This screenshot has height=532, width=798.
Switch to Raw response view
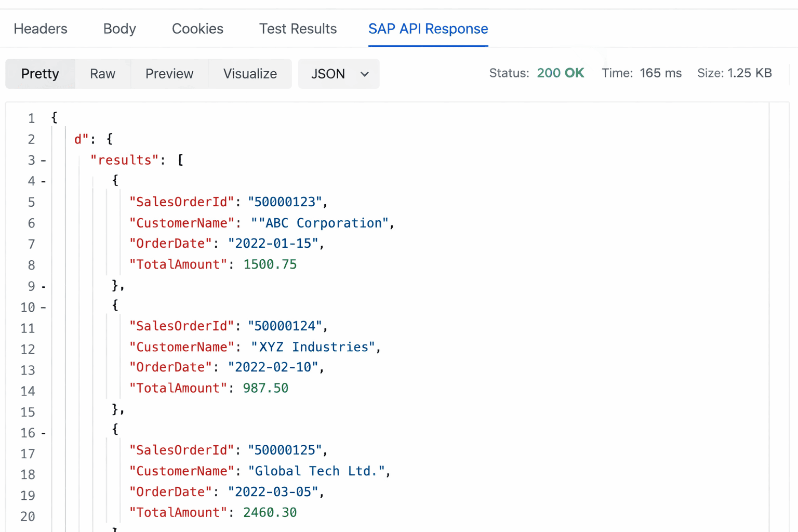pos(102,74)
